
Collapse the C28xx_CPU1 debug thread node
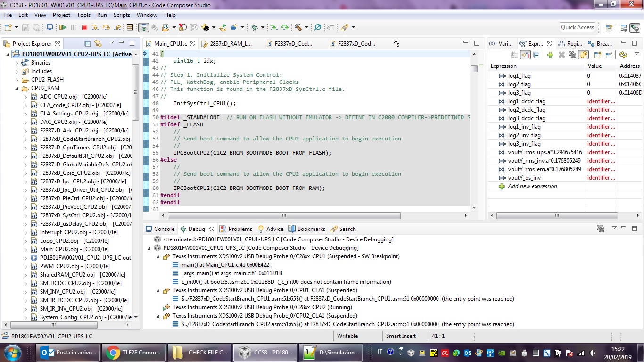158,257
